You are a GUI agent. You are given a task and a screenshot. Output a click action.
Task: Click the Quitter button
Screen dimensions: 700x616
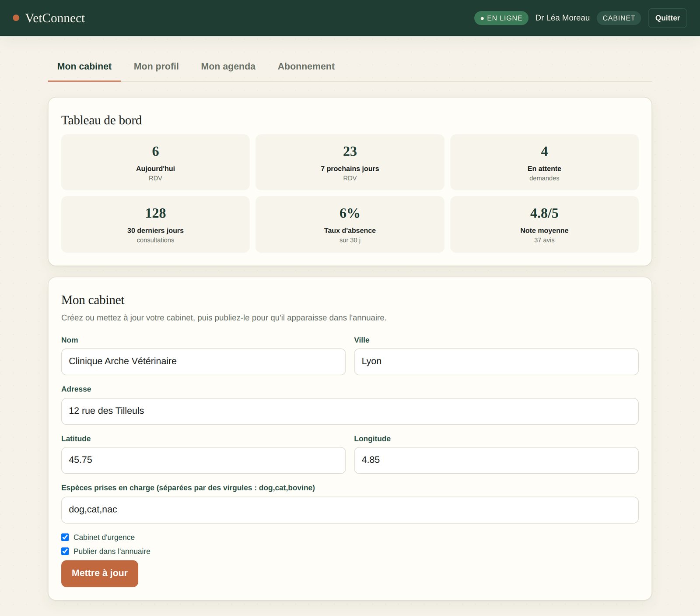(x=667, y=18)
